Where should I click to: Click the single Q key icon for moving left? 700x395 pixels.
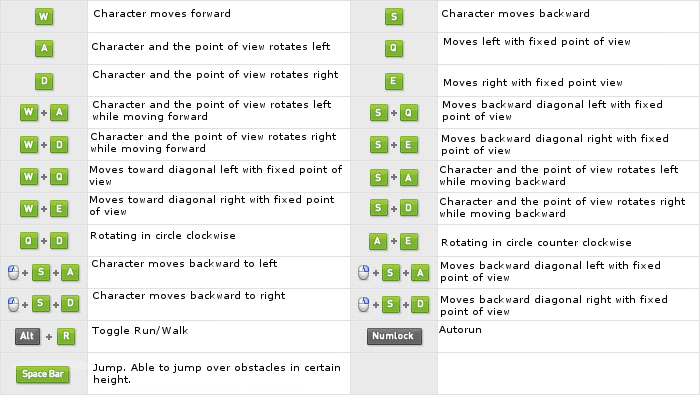(394, 48)
